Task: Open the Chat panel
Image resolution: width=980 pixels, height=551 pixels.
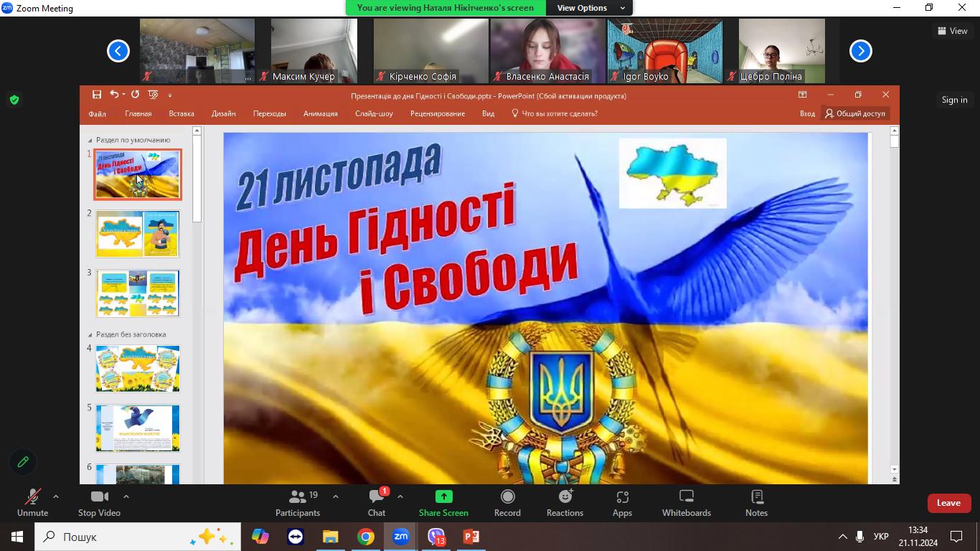Action: click(x=377, y=503)
